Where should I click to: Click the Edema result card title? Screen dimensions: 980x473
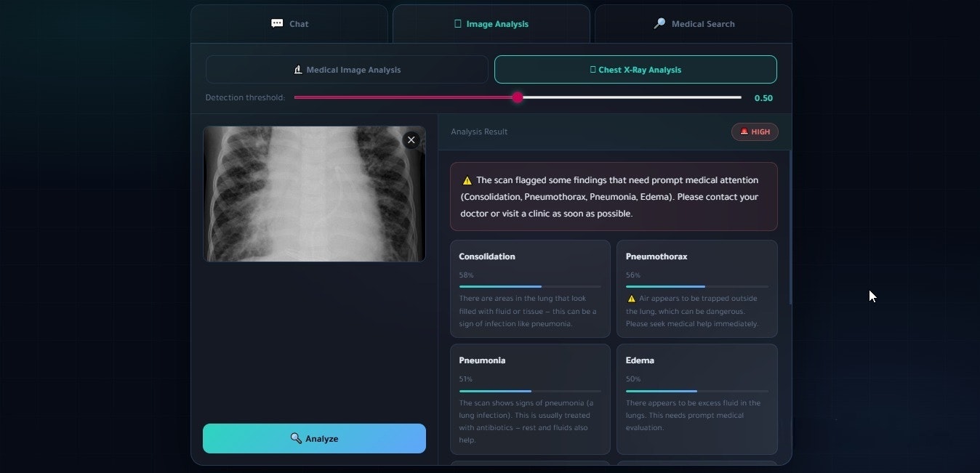640,360
